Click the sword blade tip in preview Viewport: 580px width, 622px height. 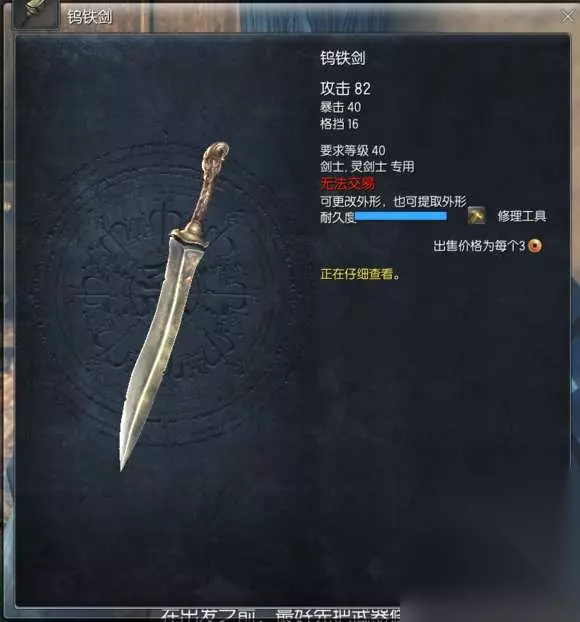[124, 456]
